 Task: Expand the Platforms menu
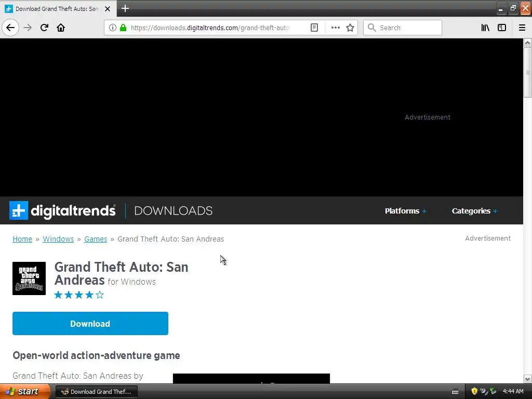tap(405, 211)
